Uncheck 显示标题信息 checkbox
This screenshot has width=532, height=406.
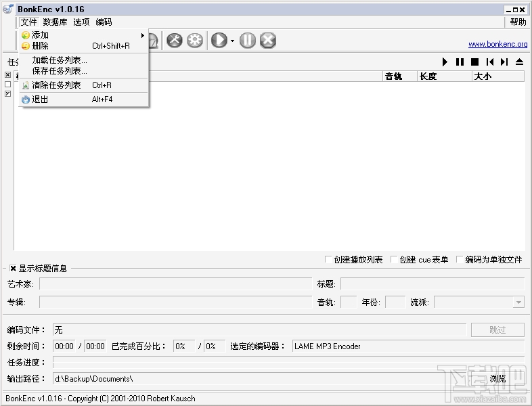pyautogui.click(x=13, y=268)
